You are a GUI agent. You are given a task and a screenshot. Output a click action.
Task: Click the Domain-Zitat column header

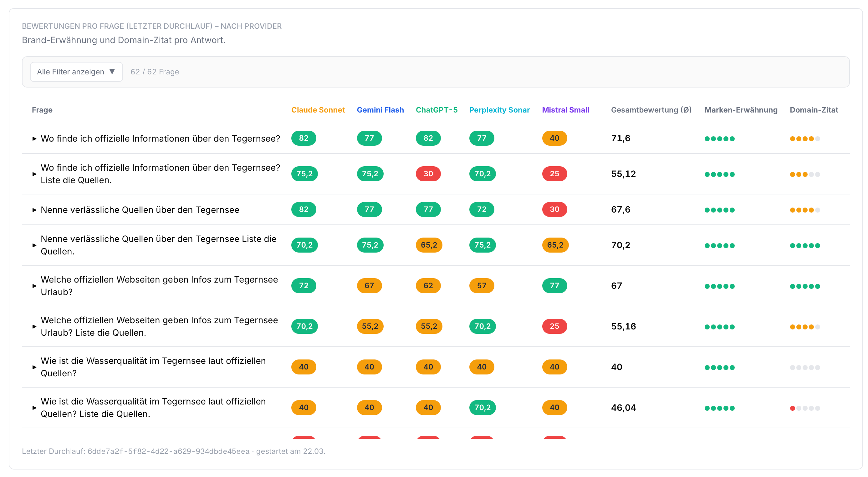(814, 110)
